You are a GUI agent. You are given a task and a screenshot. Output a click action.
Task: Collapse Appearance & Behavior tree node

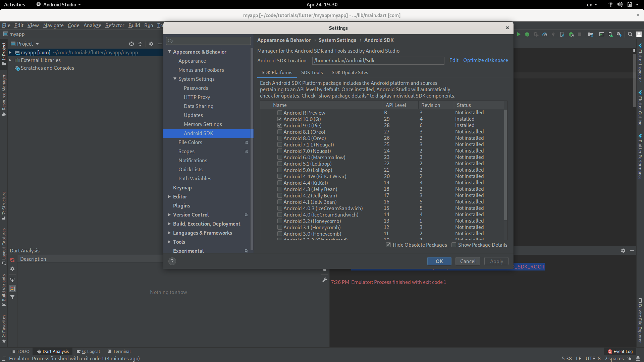coord(170,52)
